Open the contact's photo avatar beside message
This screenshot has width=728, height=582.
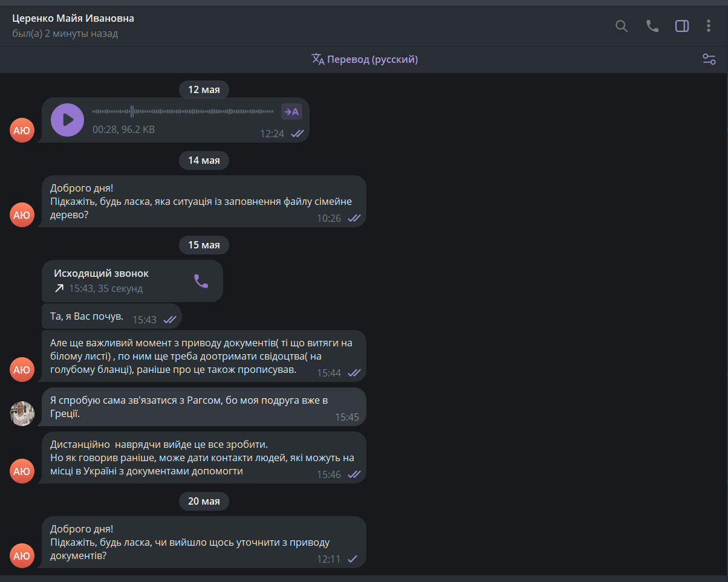pos(22,413)
